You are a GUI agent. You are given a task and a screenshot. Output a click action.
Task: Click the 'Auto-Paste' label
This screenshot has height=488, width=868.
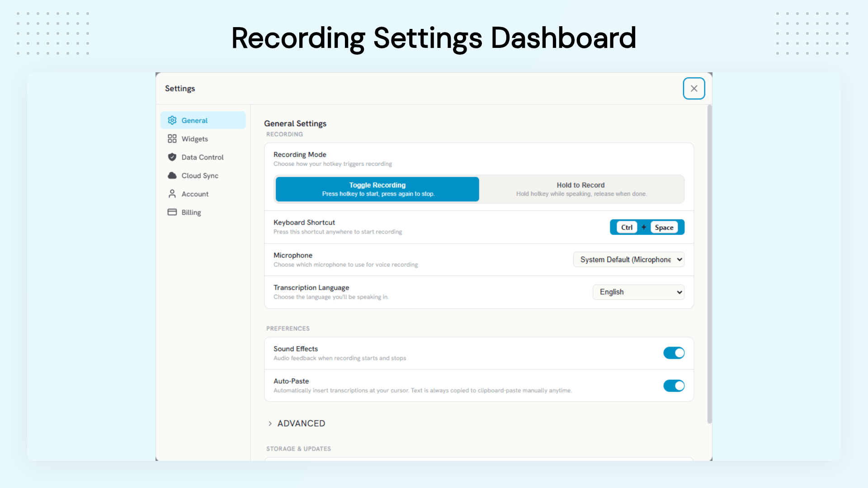[291, 381]
